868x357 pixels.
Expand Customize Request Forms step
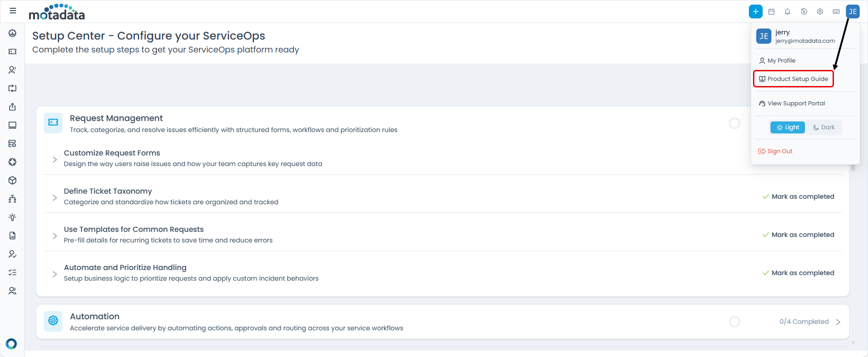[x=55, y=159]
